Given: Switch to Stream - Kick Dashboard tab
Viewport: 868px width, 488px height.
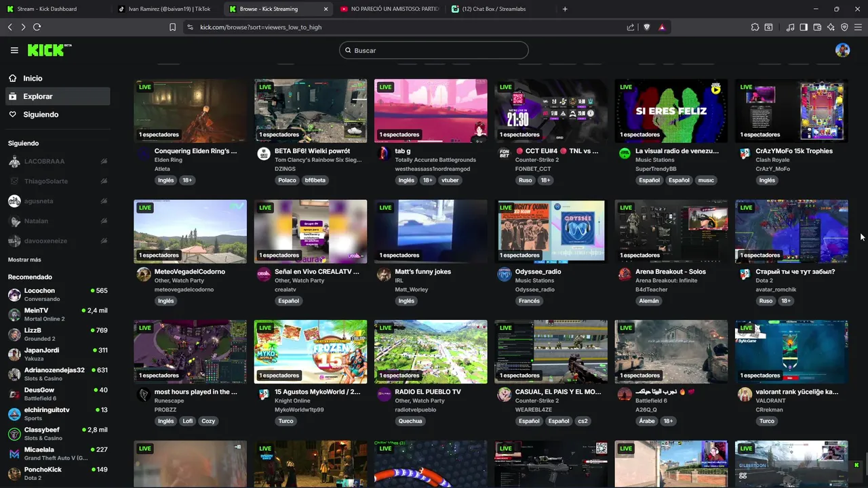Looking at the screenshot, I should (56, 9).
